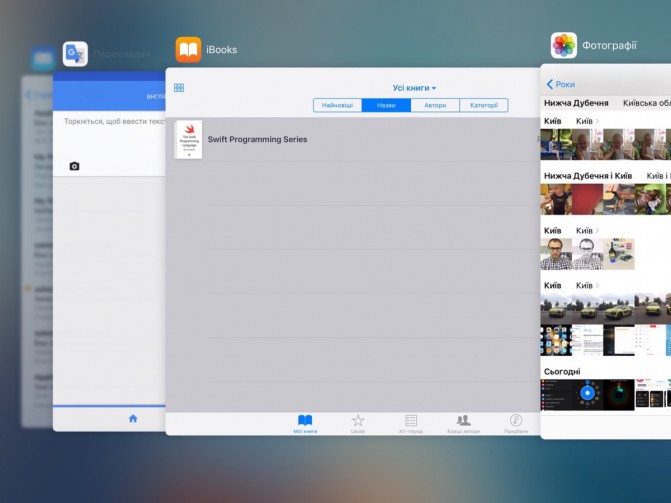Sort books by Категорії
Image resolution: width=671 pixels, height=503 pixels.
[484, 105]
